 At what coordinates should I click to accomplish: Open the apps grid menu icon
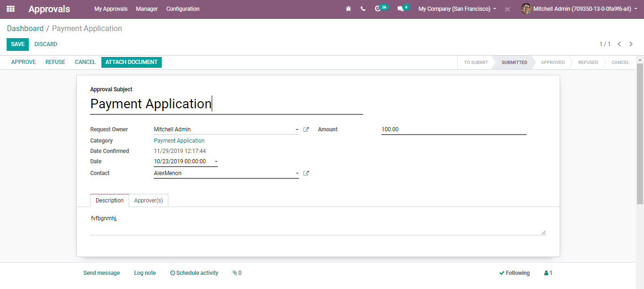pyautogui.click(x=10, y=9)
